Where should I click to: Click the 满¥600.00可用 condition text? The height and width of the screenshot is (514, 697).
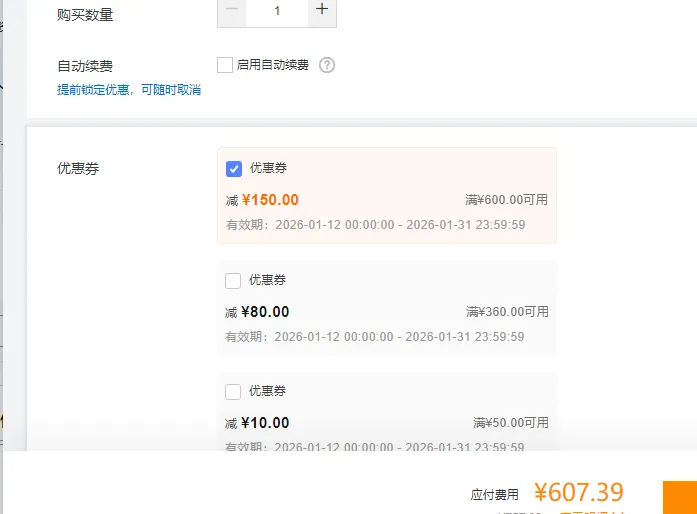coord(506,200)
